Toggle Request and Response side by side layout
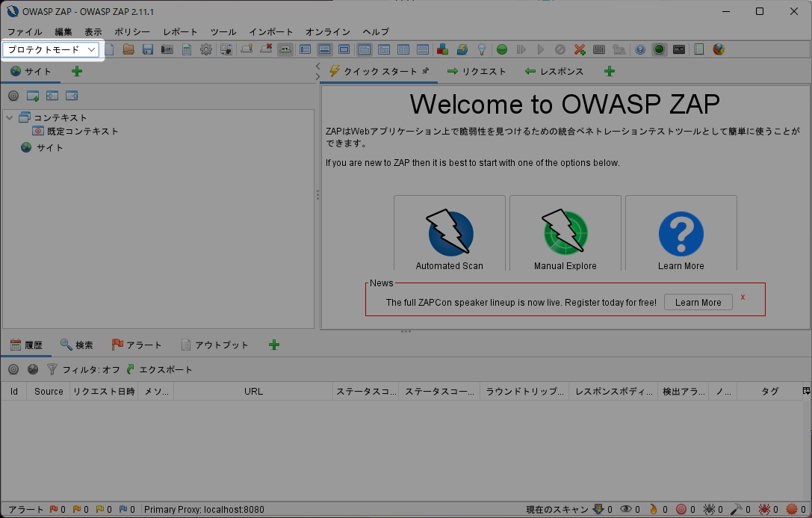Viewport: 812px width, 518px height. [x=403, y=50]
